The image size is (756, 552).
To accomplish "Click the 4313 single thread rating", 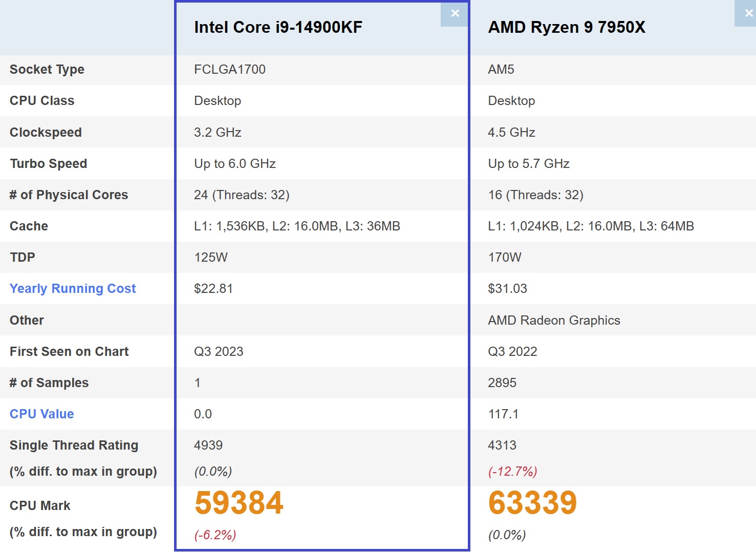I will [502, 445].
